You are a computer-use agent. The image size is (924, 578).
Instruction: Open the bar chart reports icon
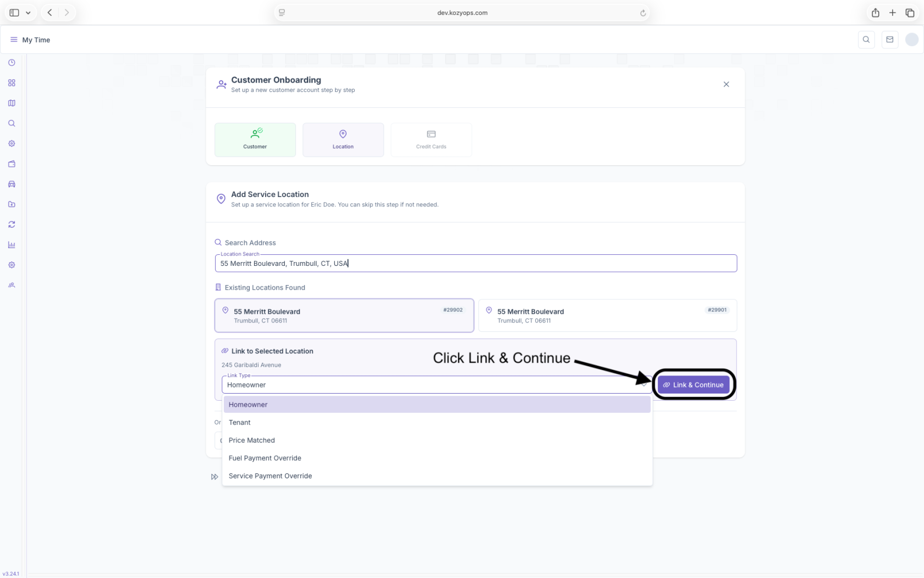point(12,245)
